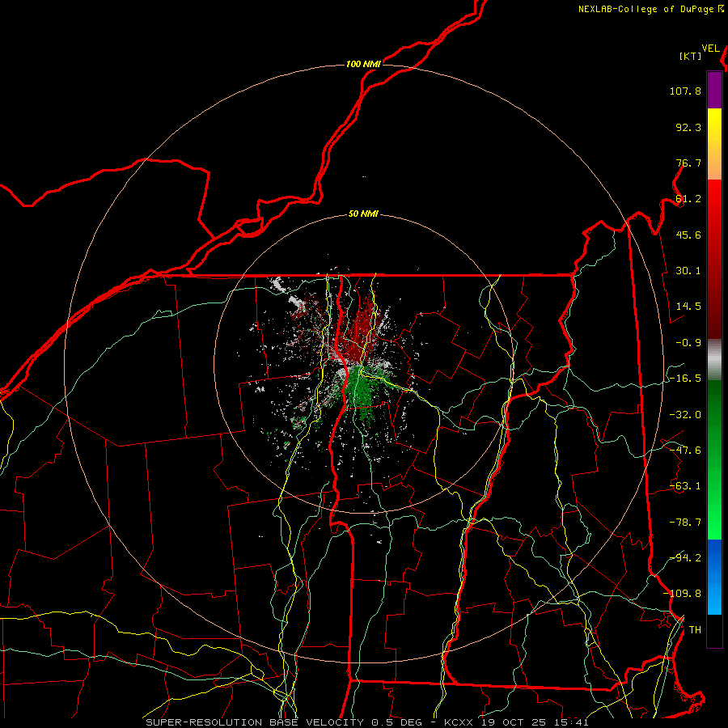Viewport: 728px width, 728px height.
Task: Select the -47.6 velocity scale label
Action: tap(685, 451)
